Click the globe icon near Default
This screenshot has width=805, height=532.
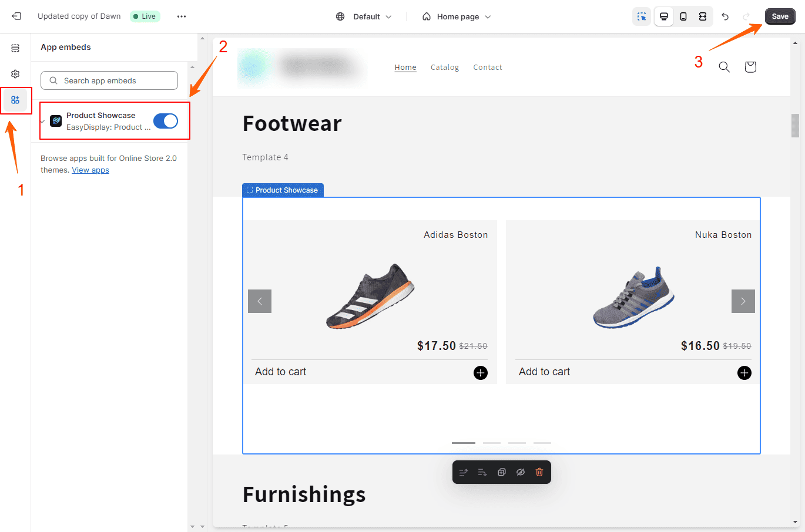340,16
